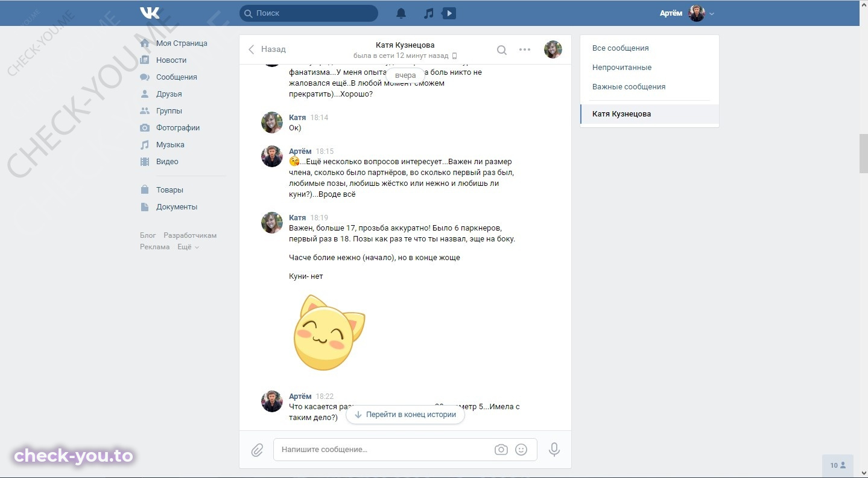Click Артём's avatar next to the 18:15 message
Viewport: 868px width, 478px height.
(x=272, y=156)
